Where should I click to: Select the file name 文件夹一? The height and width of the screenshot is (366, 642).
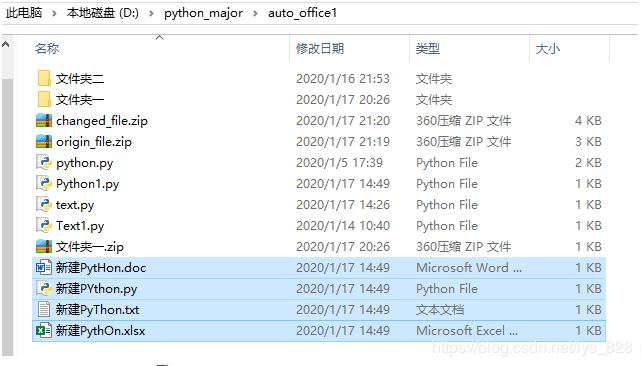(x=80, y=99)
